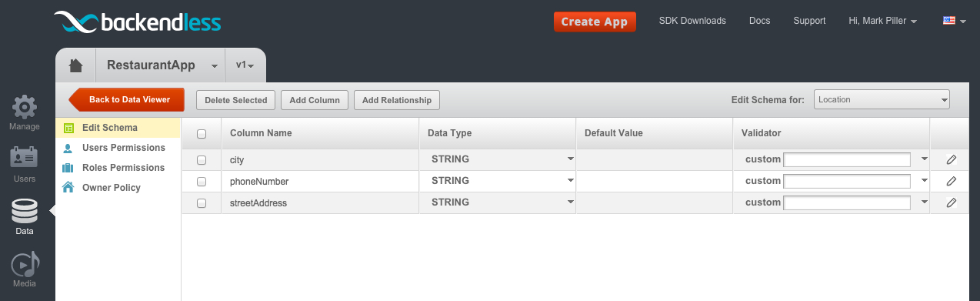
Task: Check the phoneNumber column checkbox
Action: (202, 182)
